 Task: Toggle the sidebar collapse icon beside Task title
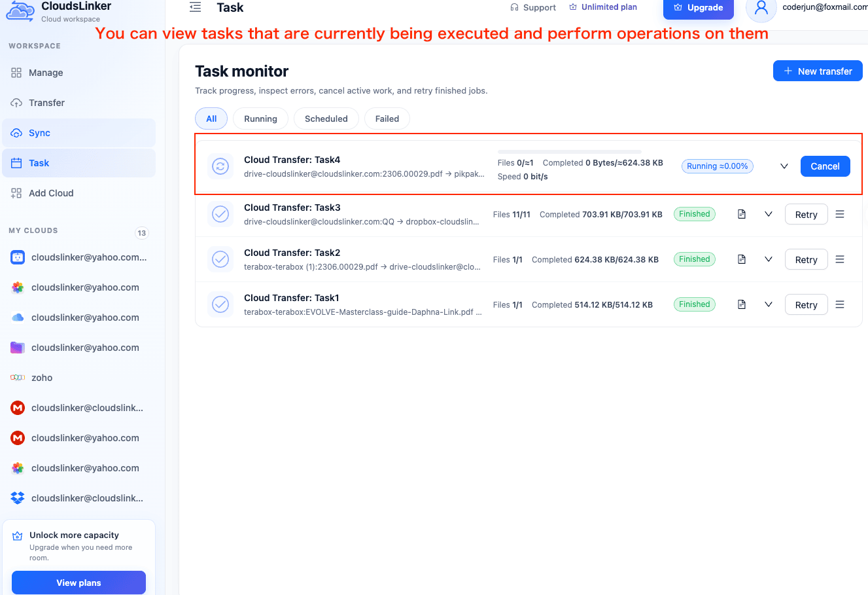pyautogui.click(x=195, y=7)
